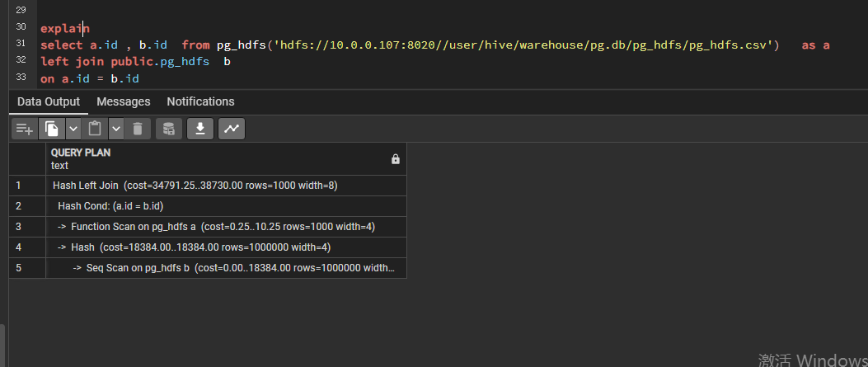868x367 pixels.
Task: Click the Add row icon
Action: point(25,129)
